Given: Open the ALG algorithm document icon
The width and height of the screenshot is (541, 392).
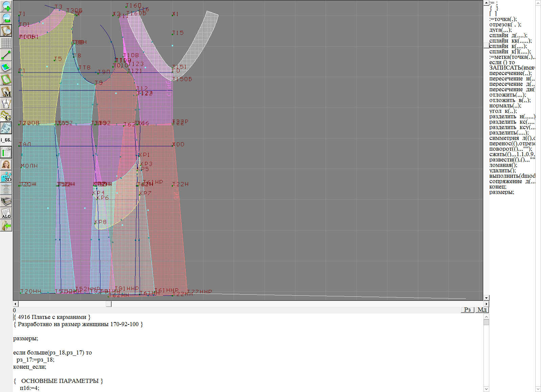Looking at the screenshot, I should 6,213.
